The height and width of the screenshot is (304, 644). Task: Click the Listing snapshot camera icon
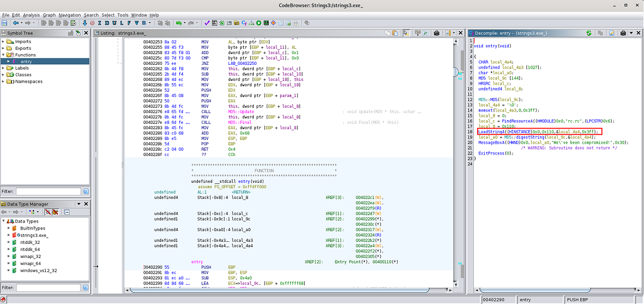pyautogui.click(x=436, y=33)
